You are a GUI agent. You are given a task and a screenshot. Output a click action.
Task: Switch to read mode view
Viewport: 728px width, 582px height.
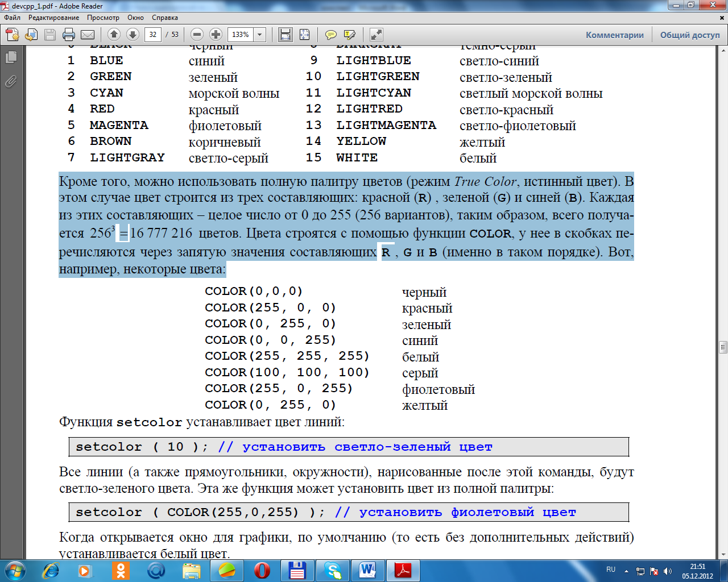[376, 35]
